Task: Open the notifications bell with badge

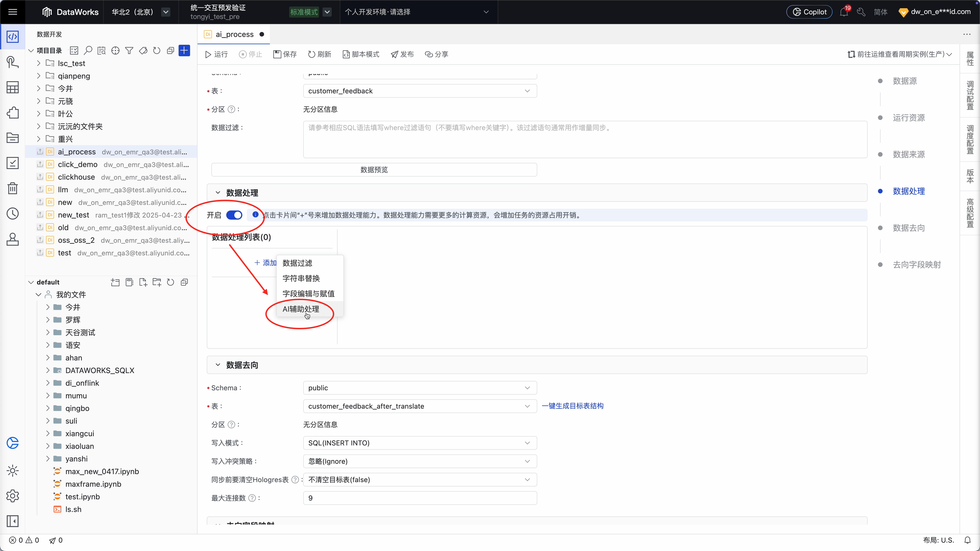Action: point(844,12)
